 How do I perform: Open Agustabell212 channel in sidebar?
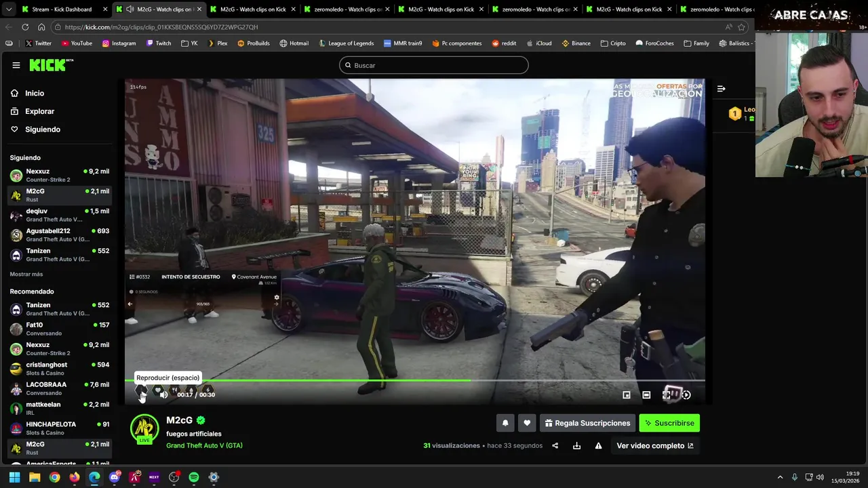(x=60, y=235)
